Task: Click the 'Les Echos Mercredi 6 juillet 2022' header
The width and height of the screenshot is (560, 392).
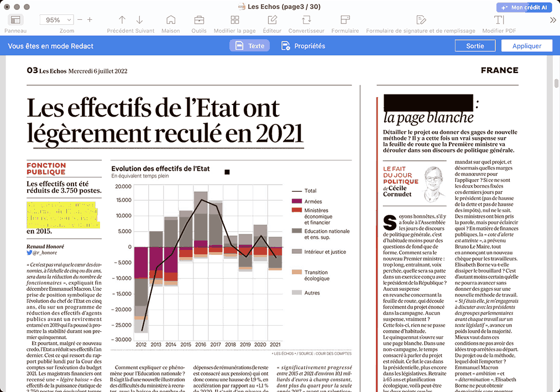Action: [x=83, y=71]
